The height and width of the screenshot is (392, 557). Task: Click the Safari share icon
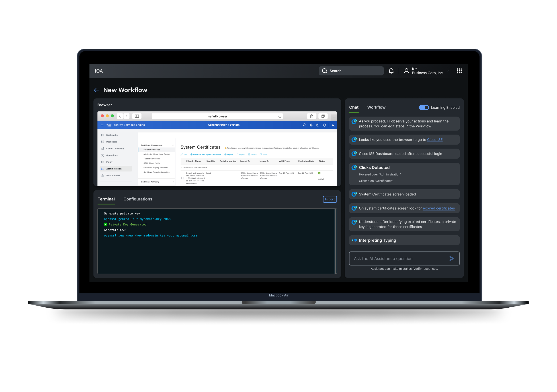(x=312, y=116)
